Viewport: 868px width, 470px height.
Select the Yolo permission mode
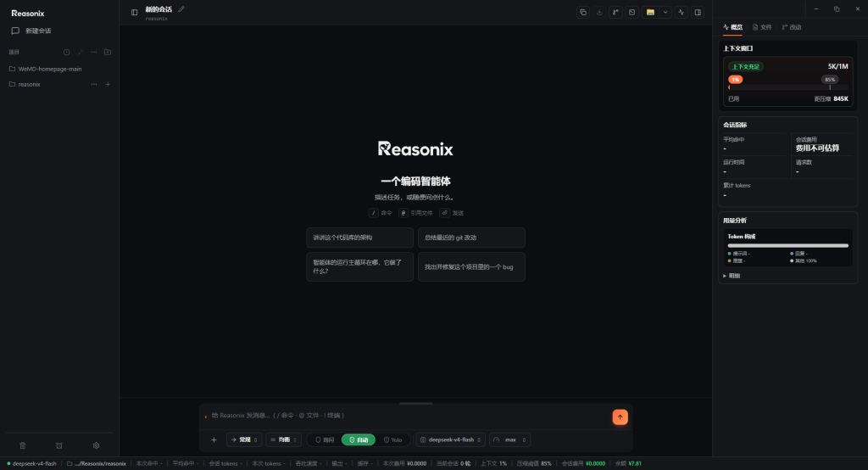[393, 440]
